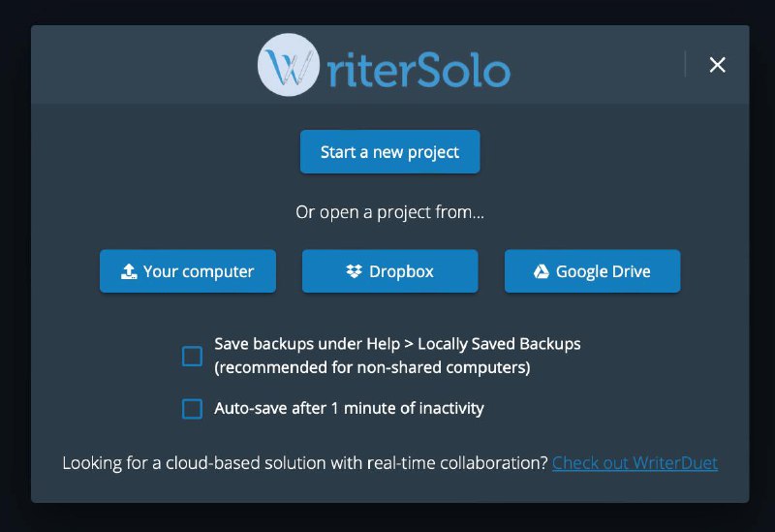Image resolution: width=775 pixels, height=532 pixels.
Task: Enable Save backups under Locally Saved Backups
Action: pos(192,356)
